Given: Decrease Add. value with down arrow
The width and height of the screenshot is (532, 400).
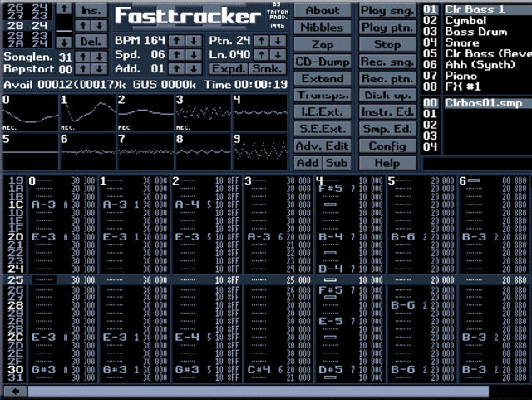Looking at the screenshot, I should pyautogui.click(x=194, y=68).
